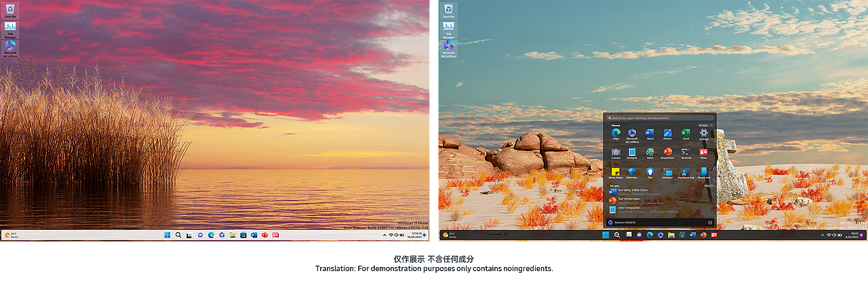
Task: Focus the Start menu search box
Action: tap(660, 117)
